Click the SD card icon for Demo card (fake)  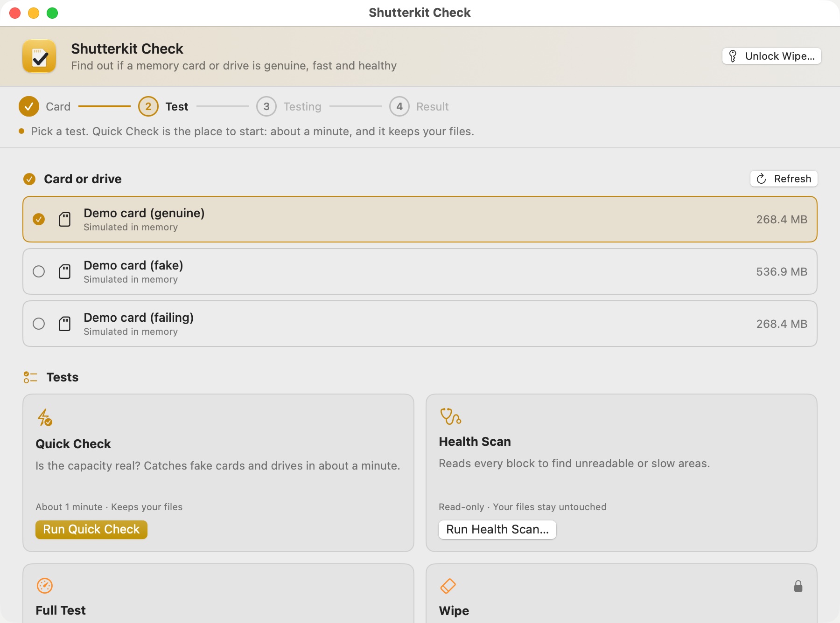(65, 271)
